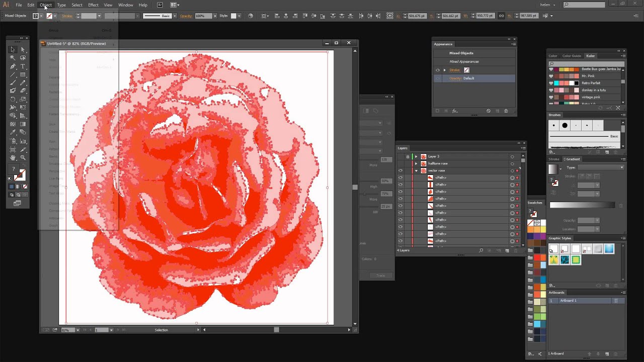Select the Hand tool
Screen dimensions: 644x362
click(13, 158)
